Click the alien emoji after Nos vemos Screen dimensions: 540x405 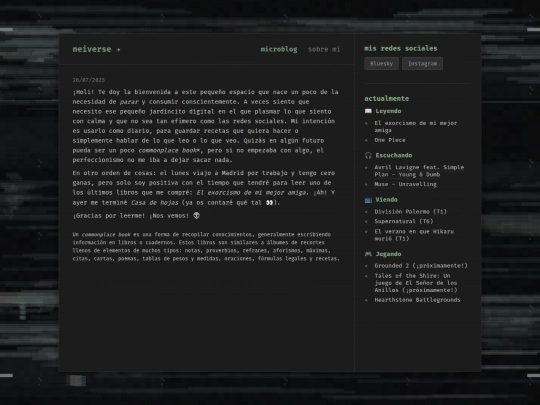(x=196, y=216)
